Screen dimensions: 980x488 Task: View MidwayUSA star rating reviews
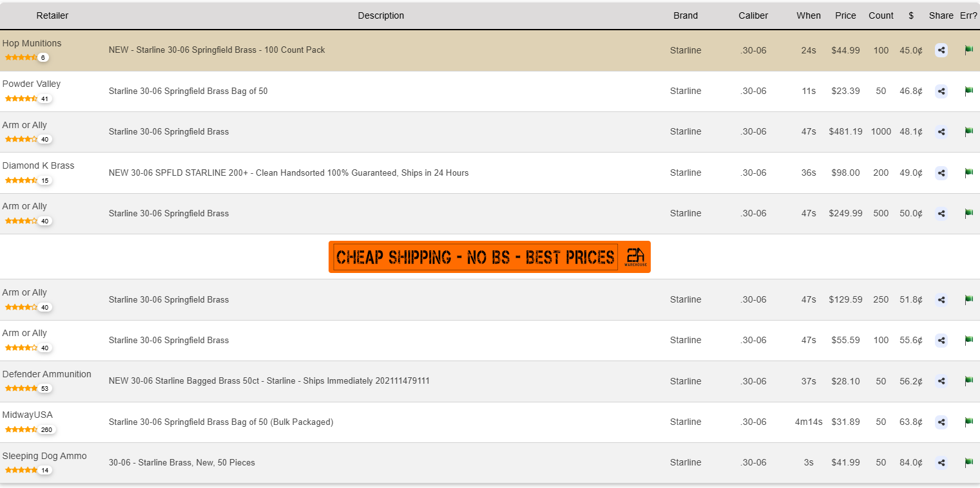[30, 429]
